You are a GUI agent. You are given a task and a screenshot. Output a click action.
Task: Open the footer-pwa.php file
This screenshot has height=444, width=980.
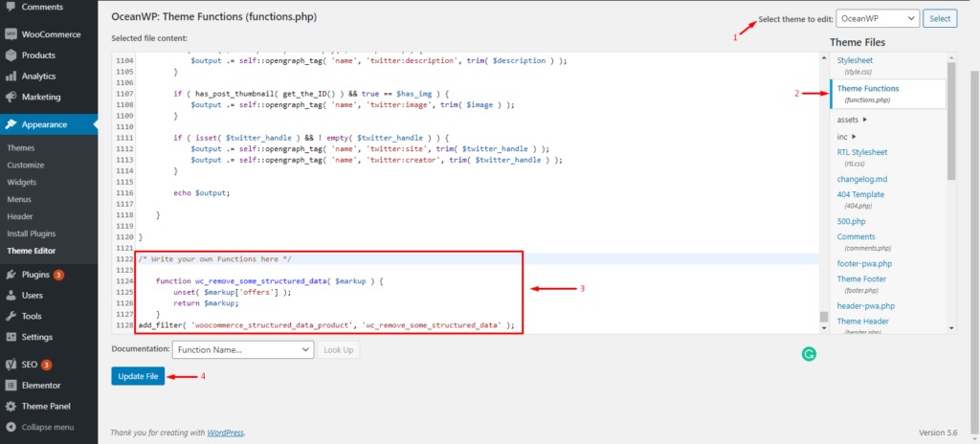click(x=864, y=263)
